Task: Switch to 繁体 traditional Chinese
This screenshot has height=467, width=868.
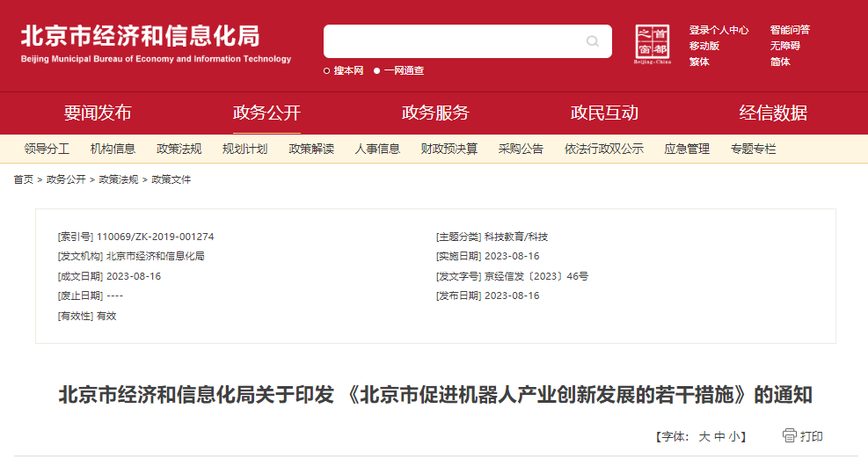Action: 699,62
